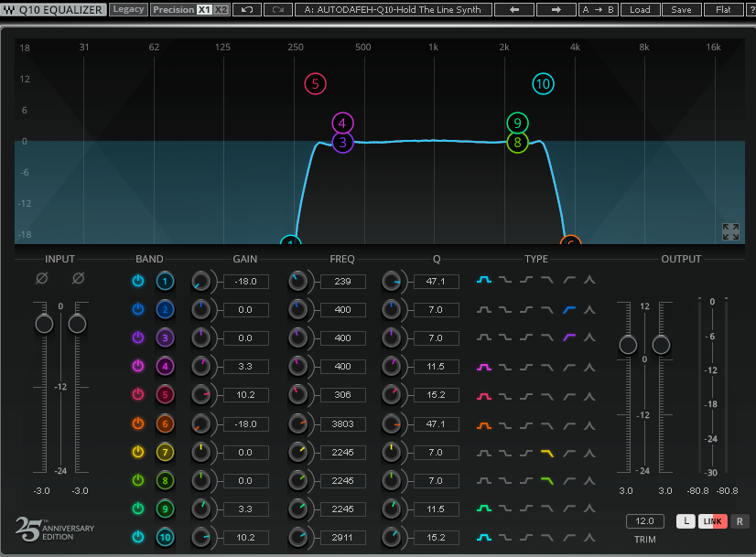This screenshot has width=756, height=557.
Task: Click the undo arrow button
Action: [247, 10]
